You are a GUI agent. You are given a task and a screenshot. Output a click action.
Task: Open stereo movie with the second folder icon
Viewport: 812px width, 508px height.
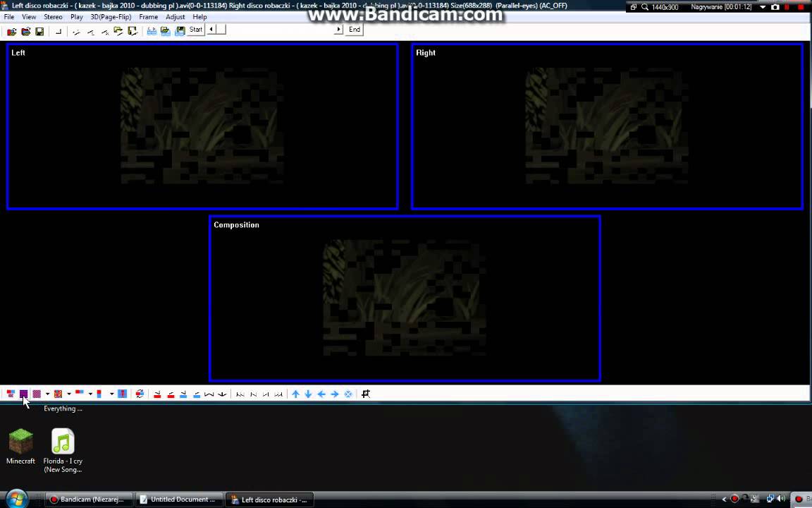click(x=25, y=32)
